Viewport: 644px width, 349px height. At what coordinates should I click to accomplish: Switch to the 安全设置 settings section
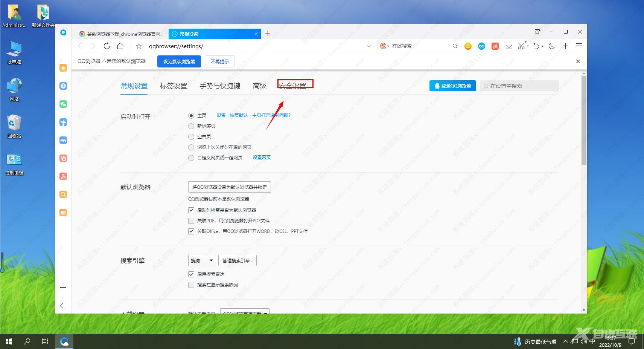pyautogui.click(x=292, y=86)
